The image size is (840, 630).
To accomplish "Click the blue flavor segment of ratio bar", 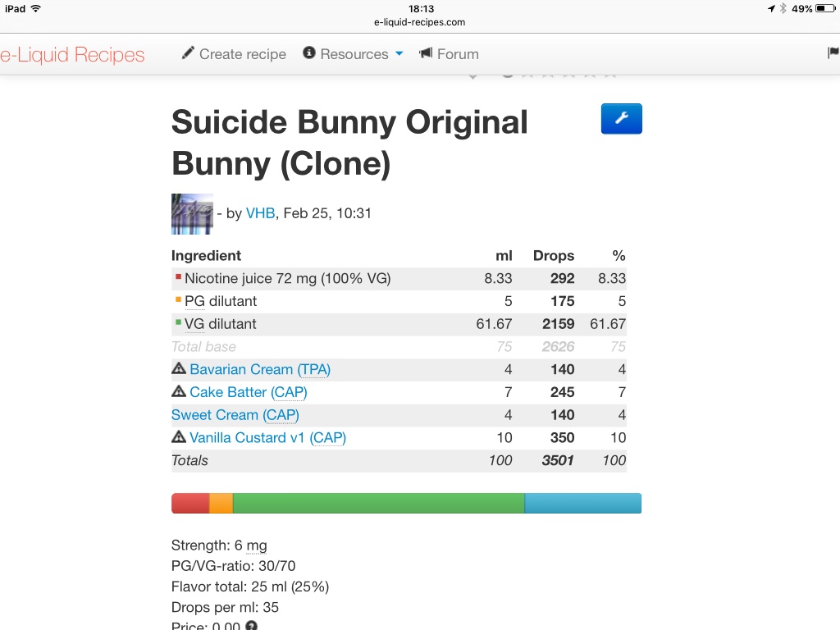I will click(x=582, y=503).
